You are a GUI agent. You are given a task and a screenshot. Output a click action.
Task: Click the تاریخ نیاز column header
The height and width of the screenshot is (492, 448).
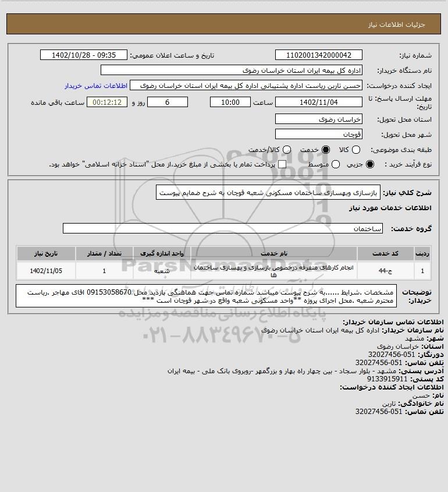46,253
